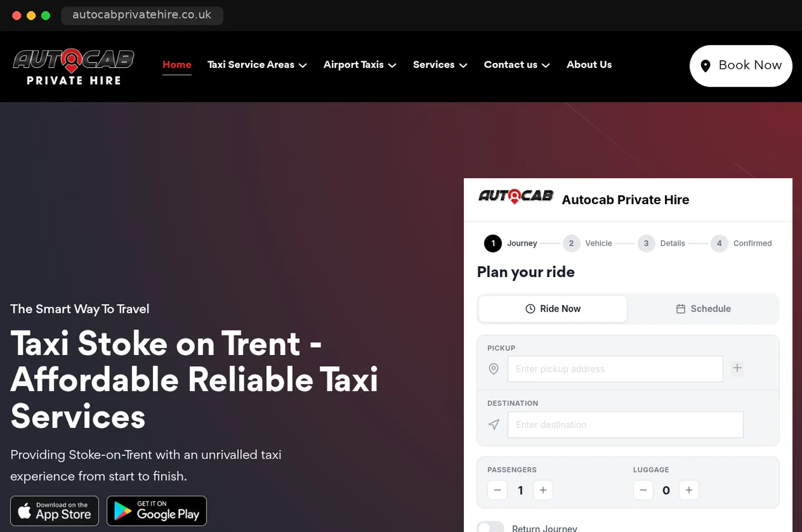
Task: Open the About Us page
Action: [589, 65]
